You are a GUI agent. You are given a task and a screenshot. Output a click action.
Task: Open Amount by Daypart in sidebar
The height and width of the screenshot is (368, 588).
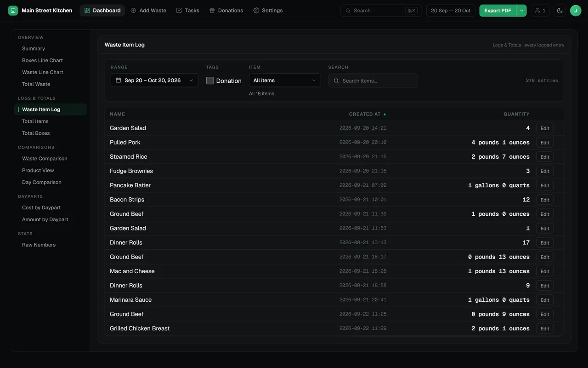(x=51, y=220)
